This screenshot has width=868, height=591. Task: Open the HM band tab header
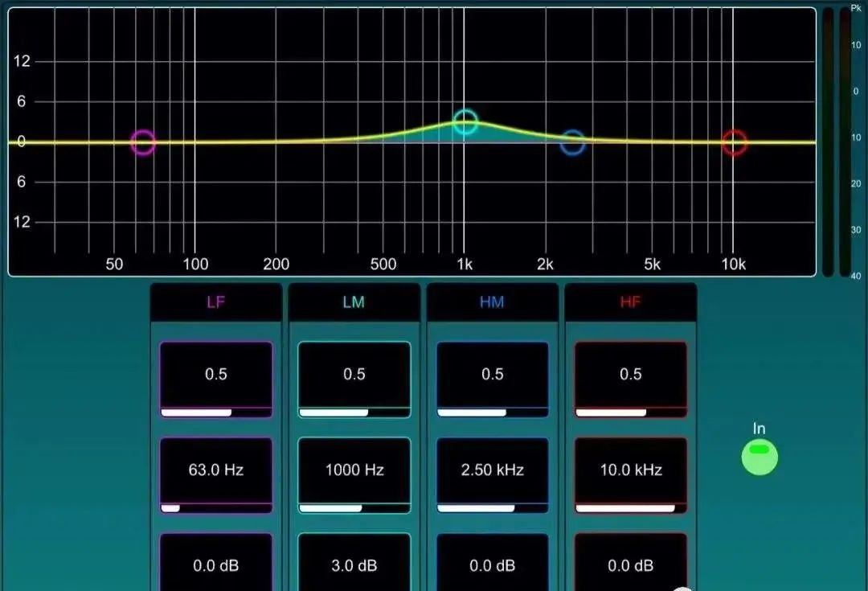[492, 302]
